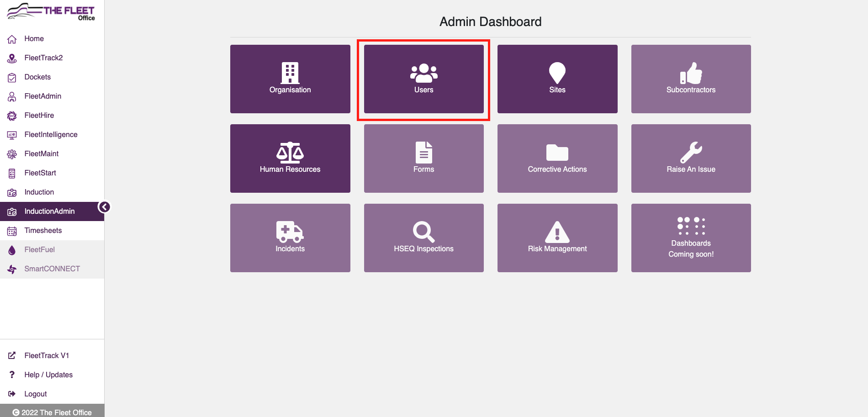Screen dimensions: 868x417
Task: Click the Induction sidebar icon
Action: [x=12, y=193]
